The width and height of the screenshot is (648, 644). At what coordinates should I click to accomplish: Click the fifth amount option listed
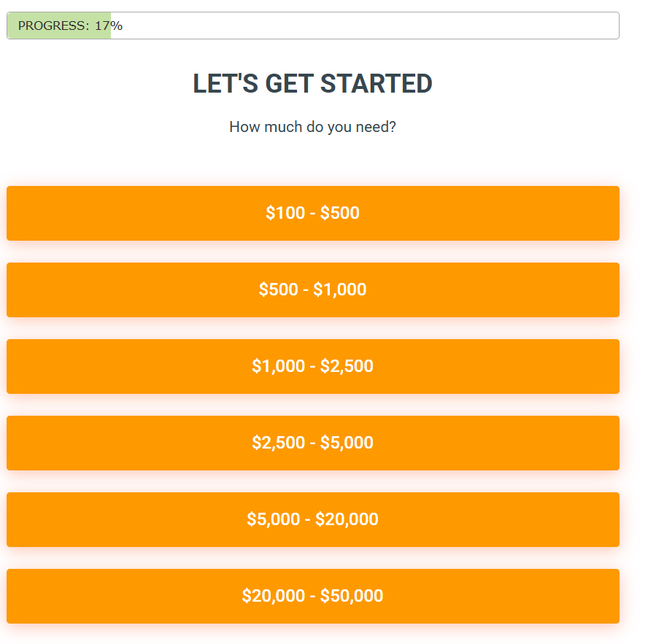[x=312, y=519]
